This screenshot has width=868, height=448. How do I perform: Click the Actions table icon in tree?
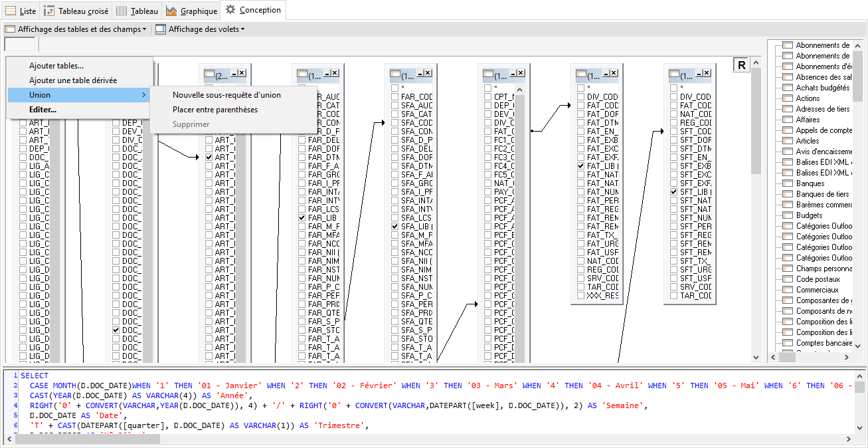(788, 98)
